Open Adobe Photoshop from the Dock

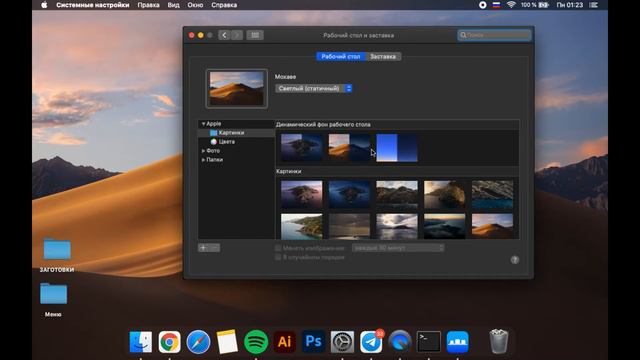click(313, 342)
